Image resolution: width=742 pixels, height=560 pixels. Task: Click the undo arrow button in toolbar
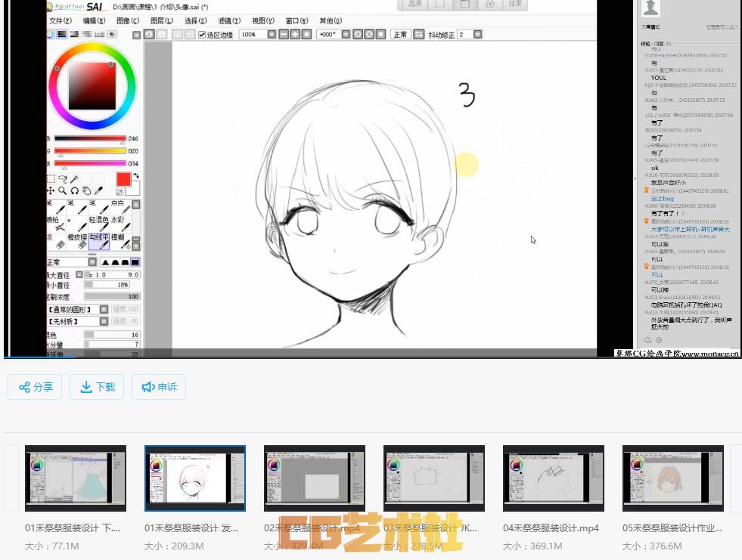149,35
